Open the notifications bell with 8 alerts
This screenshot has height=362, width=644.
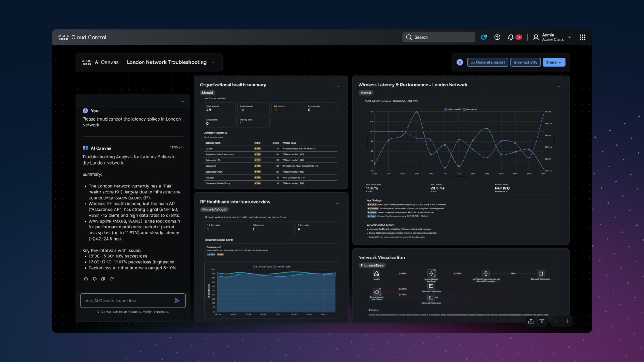click(510, 37)
